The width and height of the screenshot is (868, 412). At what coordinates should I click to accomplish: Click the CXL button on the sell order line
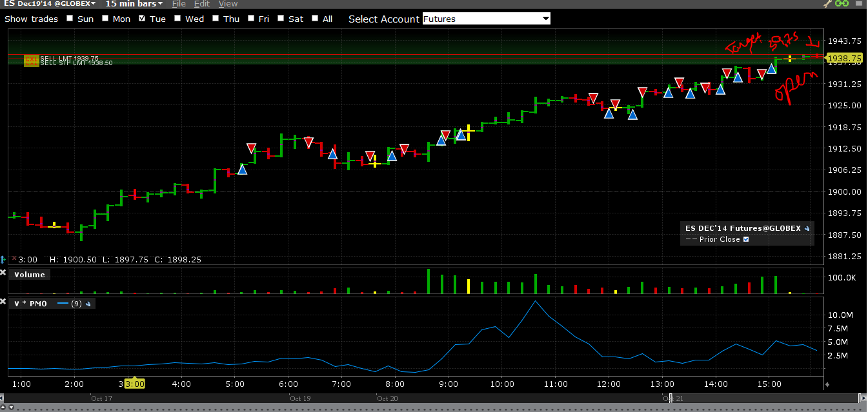(31, 59)
